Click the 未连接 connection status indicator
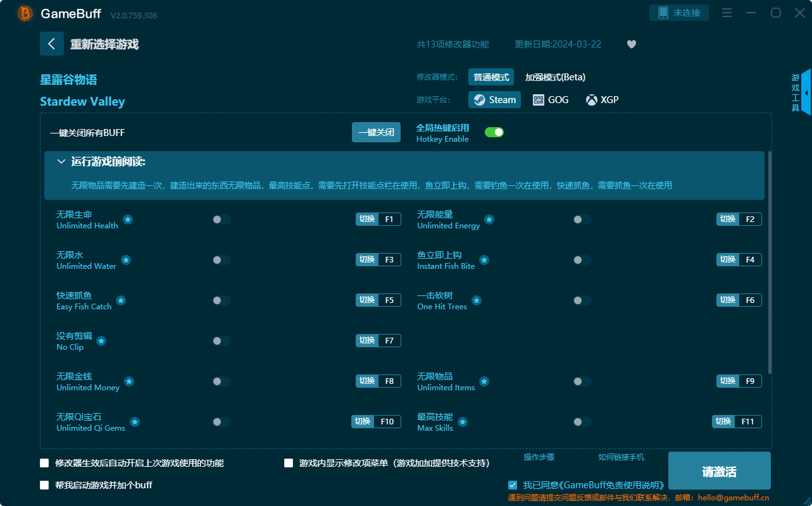Screen dimensions: 812x506 [678, 12]
